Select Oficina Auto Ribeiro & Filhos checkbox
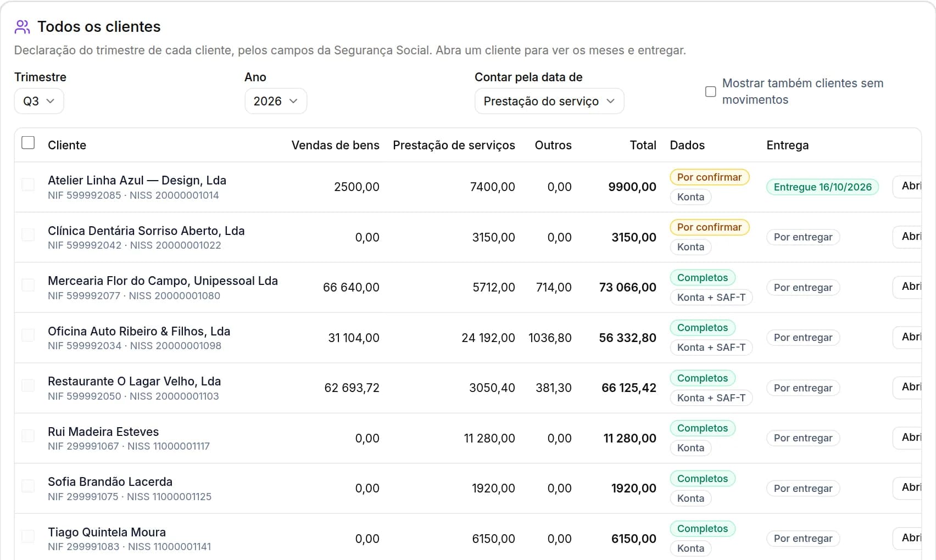The width and height of the screenshot is (936, 560). click(x=28, y=335)
